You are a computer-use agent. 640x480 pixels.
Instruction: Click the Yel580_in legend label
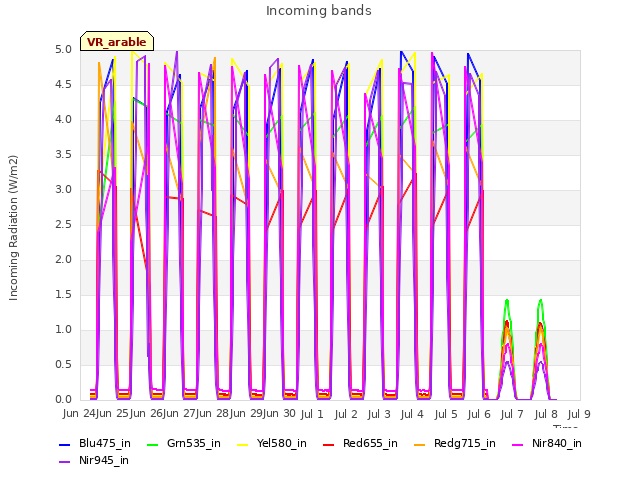click(282, 443)
